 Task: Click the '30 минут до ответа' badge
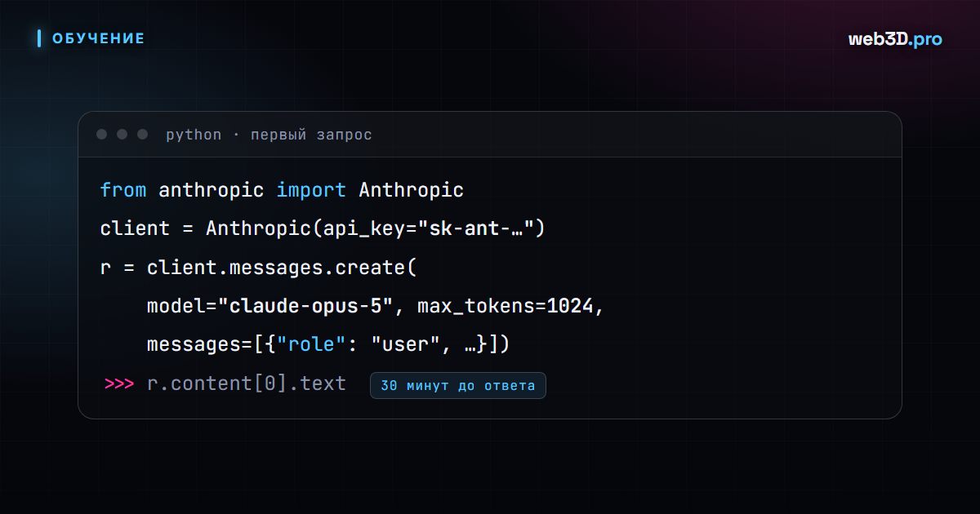(458, 385)
